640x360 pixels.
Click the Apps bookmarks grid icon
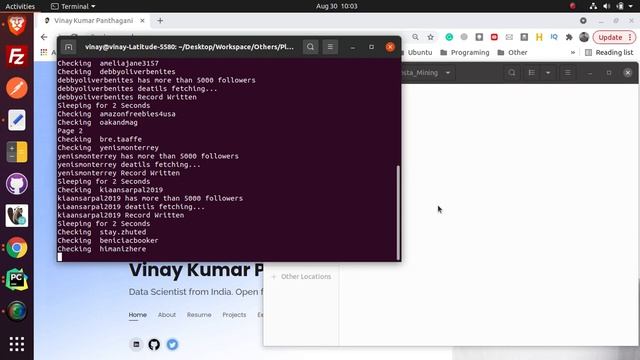click(x=44, y=52)
